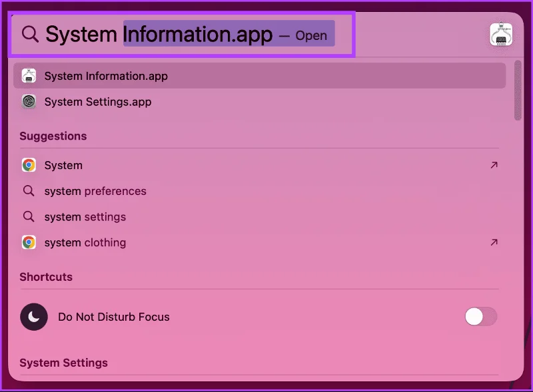Choose the system clothing suggestion
This screenshot has height=392, width=533.
tap(85, 242)
